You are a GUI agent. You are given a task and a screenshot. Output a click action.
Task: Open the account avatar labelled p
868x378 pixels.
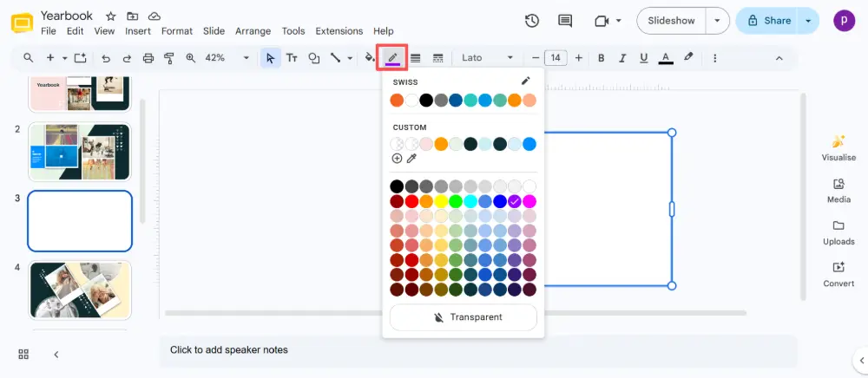point(844,21)
